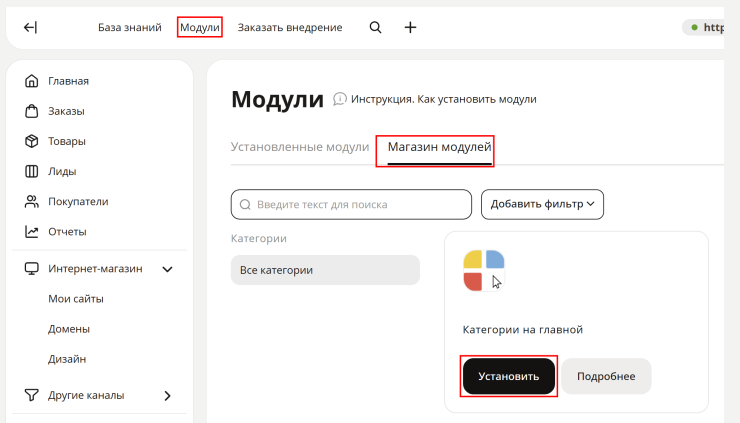This screenshot has height=423, width=740.
Task: Go to Главная in sidebar
Action: tap(68, 81)
